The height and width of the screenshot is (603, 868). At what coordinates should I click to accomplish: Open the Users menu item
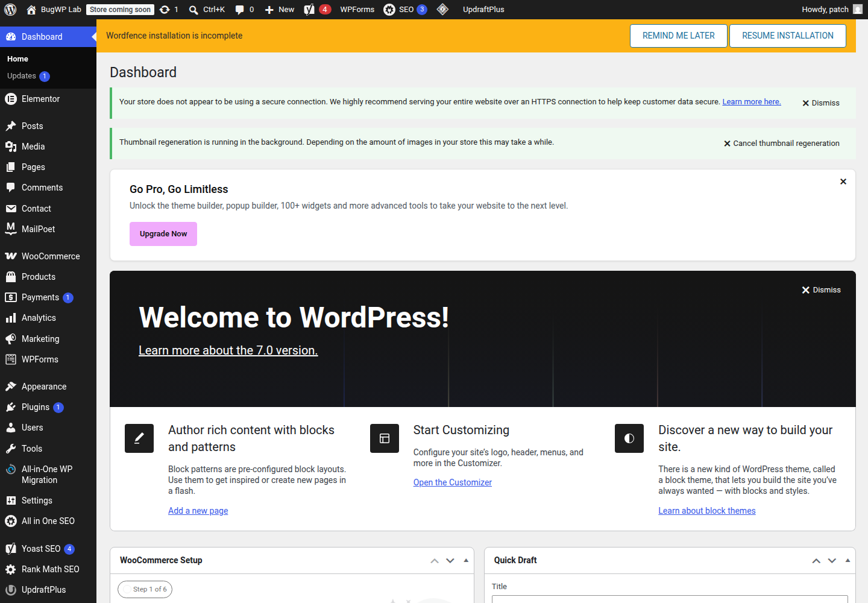pyautogui.click(x=48, y=428)
